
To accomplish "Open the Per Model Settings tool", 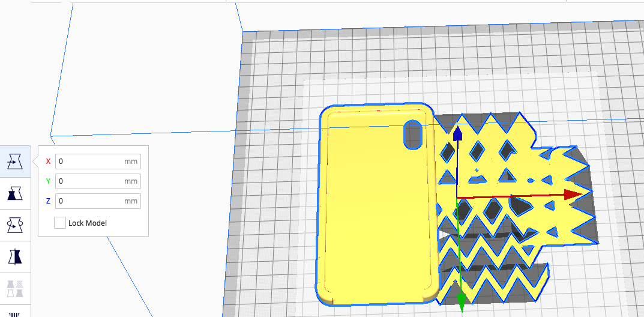I will click(x=15, y=288).
